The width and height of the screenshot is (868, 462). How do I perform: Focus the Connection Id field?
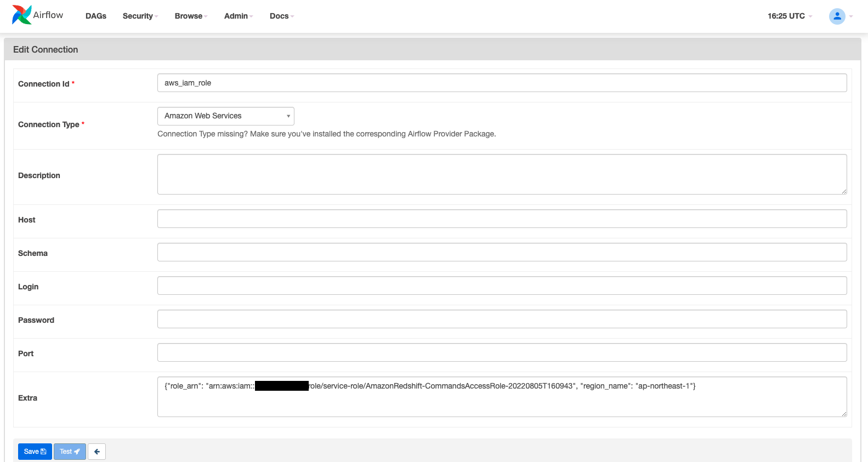tap(502, 83)
